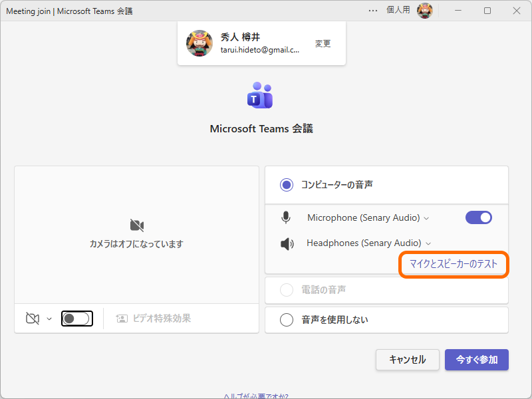Click the user avatar in account card
The height and width of the screenshot is (399, 532).
(x=199, y=43)
